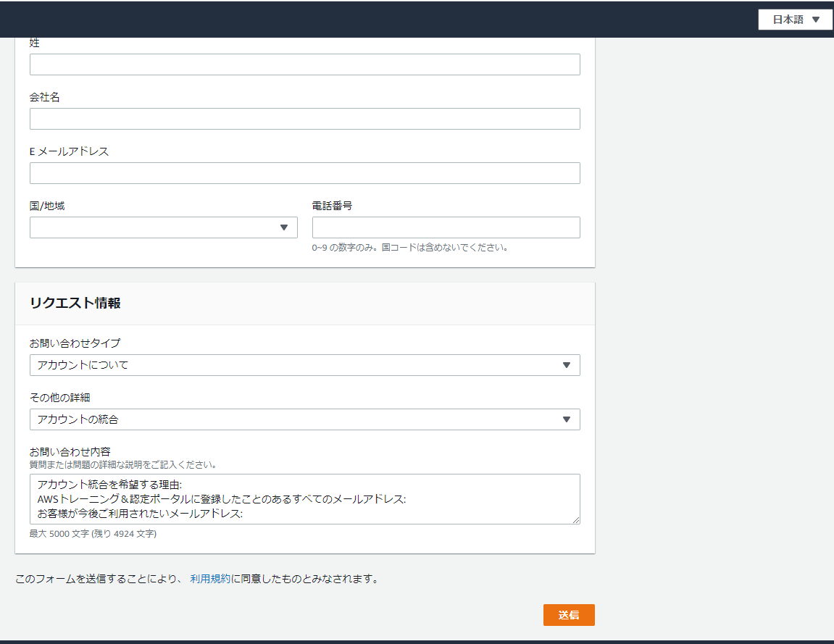
Task: Click the その他の詳細 label
Action: 59,398
